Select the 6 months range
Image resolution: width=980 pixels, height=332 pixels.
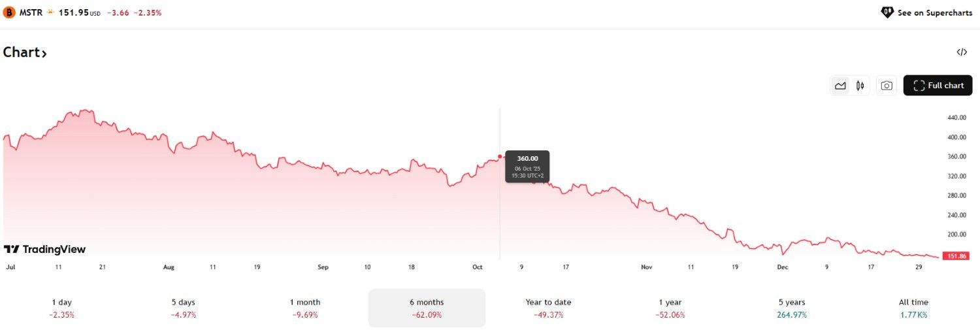tap(427, 308)
